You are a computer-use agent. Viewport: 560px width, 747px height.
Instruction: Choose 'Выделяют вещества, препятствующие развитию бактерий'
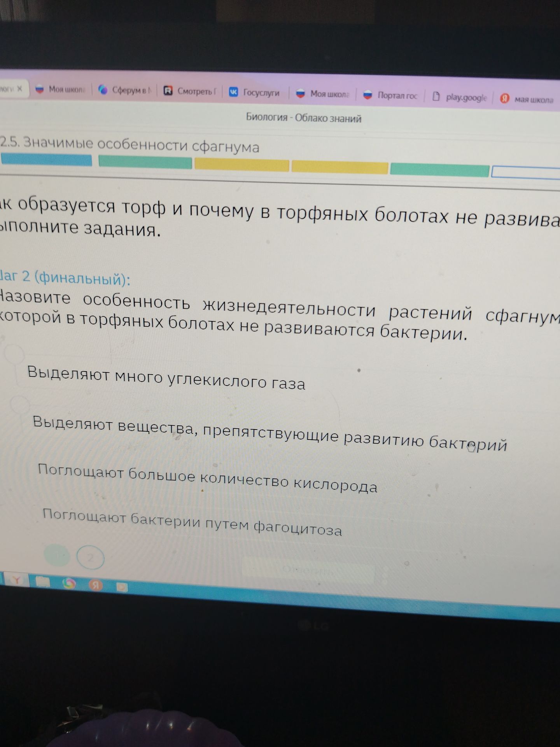pos(270,433)
